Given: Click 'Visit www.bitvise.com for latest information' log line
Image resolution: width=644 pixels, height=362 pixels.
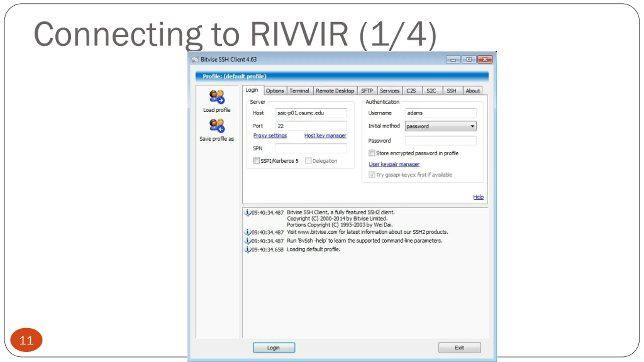Looking at the screenshot, I should point(367,232).
